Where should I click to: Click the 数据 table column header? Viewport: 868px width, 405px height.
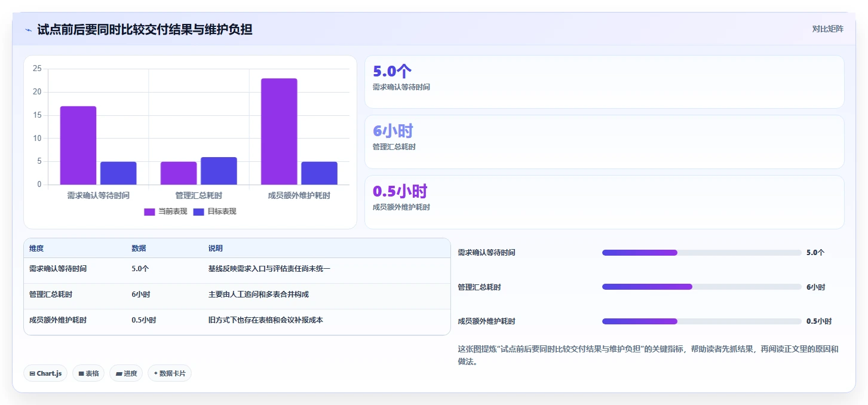pos(139,248)
